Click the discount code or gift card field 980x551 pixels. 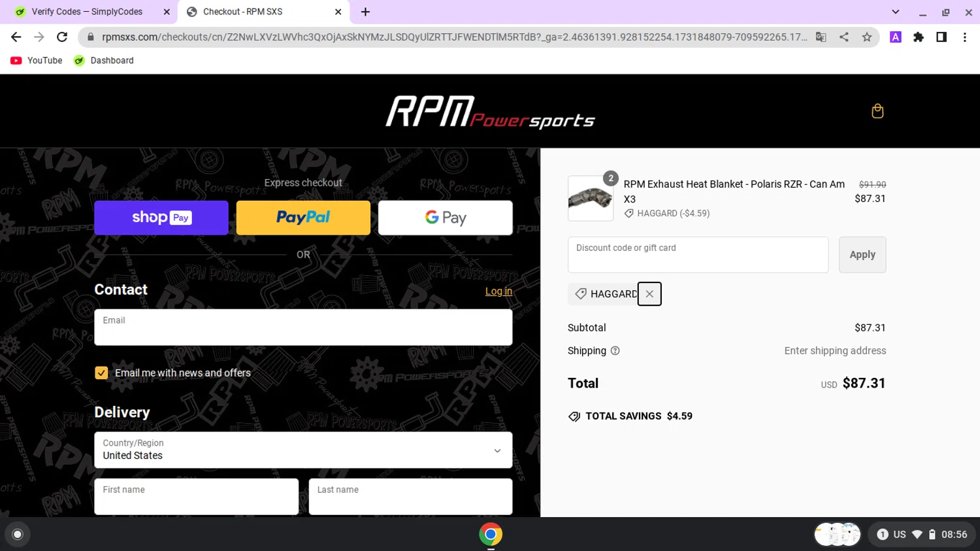pyautogui.click(x=698, y=255)
